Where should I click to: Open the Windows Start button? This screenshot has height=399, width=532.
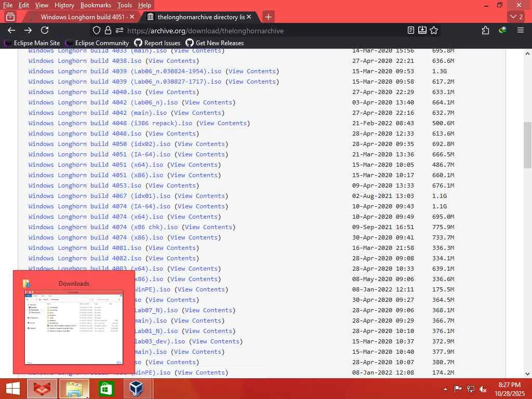tap(13, 389)
